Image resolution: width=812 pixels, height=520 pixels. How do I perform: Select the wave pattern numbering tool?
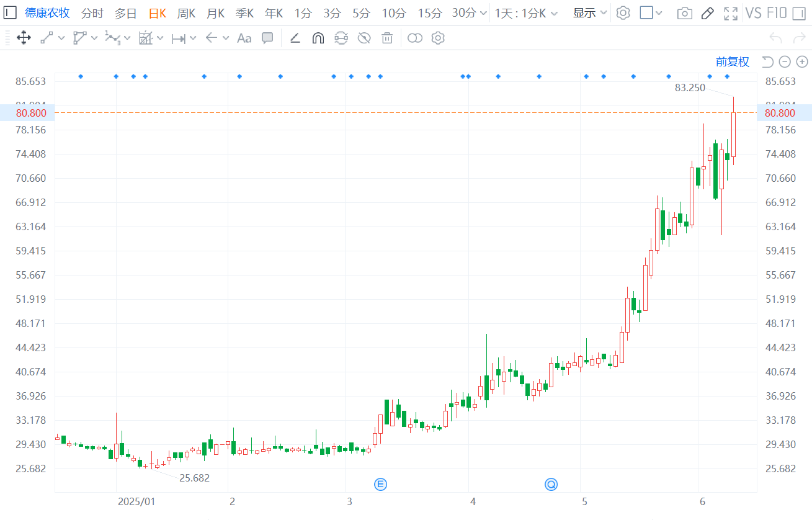pyautogui.click(x=112, y=38)
